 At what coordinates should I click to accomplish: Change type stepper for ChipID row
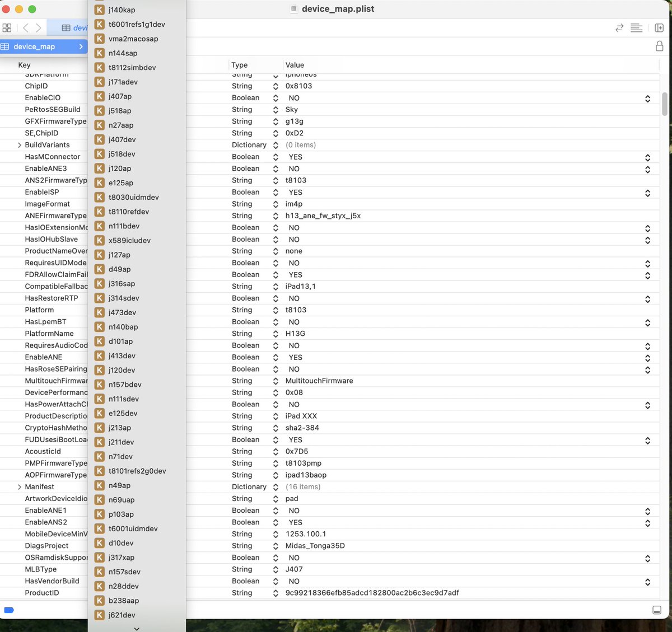click(x=276, y=86)
